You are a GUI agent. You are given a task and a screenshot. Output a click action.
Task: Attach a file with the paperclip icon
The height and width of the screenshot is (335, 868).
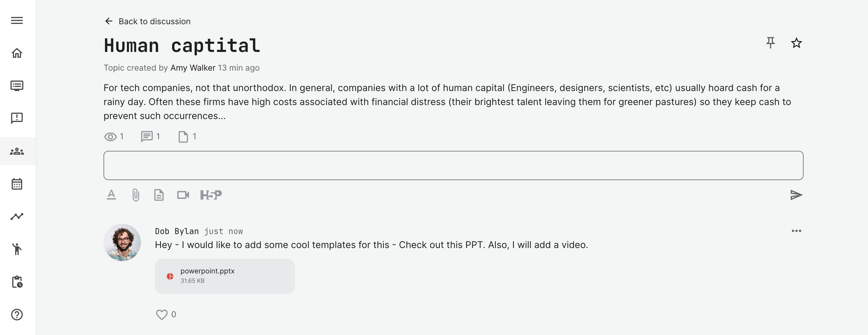pos(135,195)
